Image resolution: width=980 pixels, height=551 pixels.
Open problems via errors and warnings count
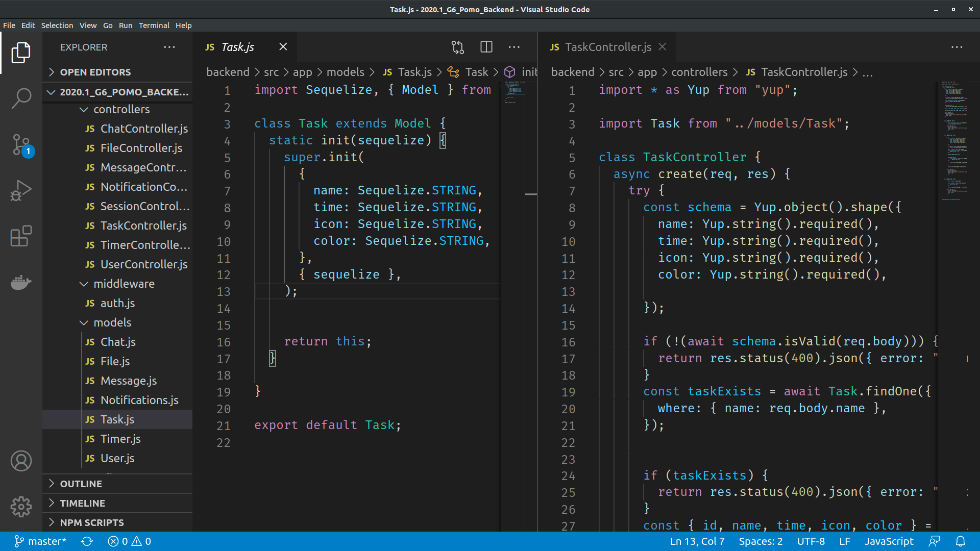[x=130, y=541]
